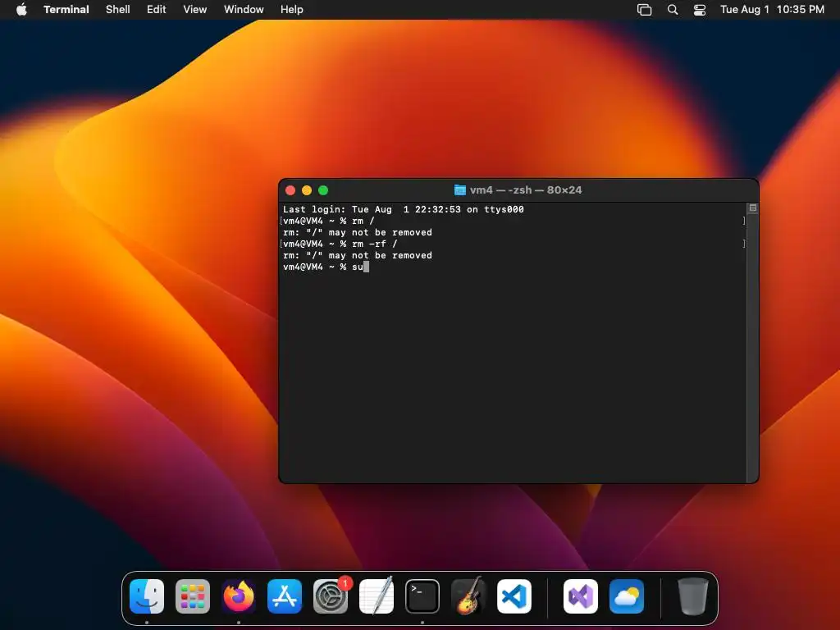Open App Store from the Dock
840x630 pixels.
pos(285,596)
